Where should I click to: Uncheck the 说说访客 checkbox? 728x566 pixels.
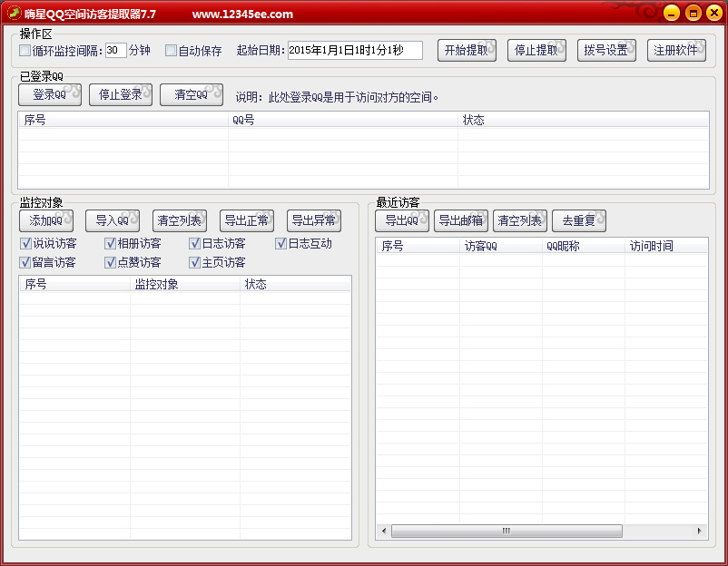click(x=25, y=243)
